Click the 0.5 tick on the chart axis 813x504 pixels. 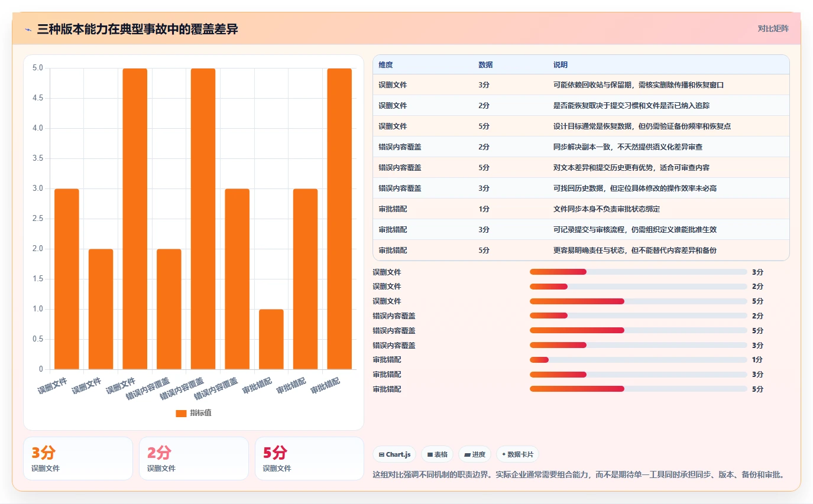[x=38, y=339]
